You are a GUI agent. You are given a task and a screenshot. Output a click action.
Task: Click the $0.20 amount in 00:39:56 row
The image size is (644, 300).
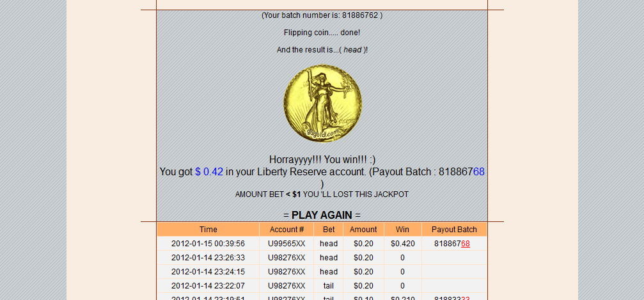point(363,244)
